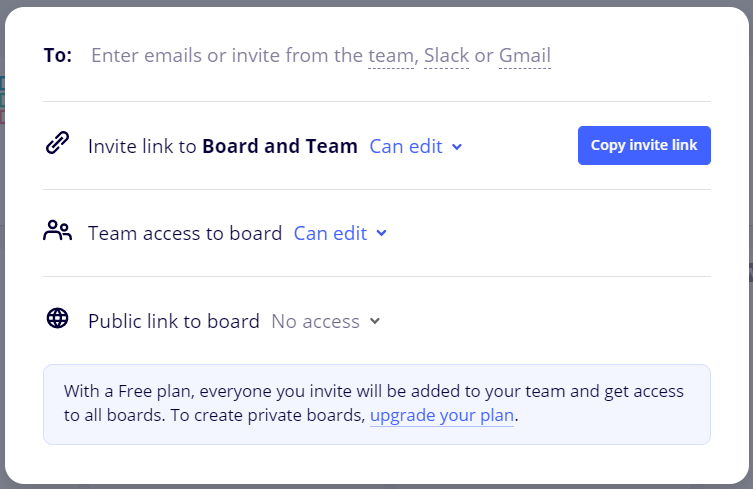This screenshot has width=753, height=489.
Task: Click the 'Public link to board' label
Action: 174,321
